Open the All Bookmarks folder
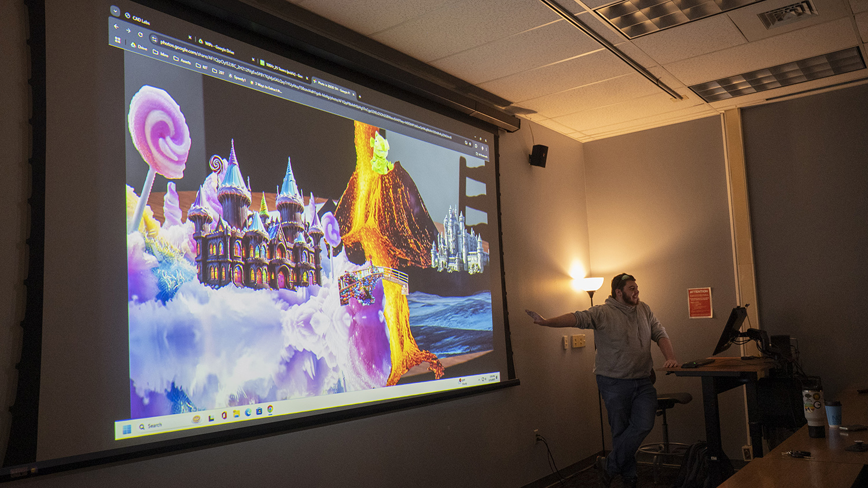 [x=481, y=155]
